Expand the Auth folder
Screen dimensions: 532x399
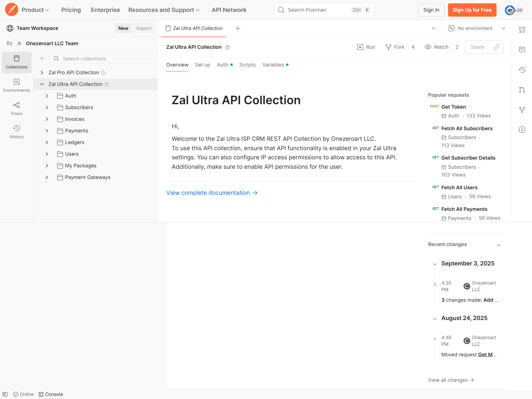(x=47, y=96)
